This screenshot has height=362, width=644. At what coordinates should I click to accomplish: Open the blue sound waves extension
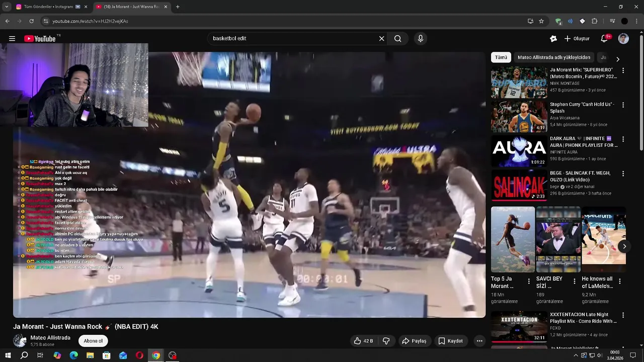(x=570, y=21)
